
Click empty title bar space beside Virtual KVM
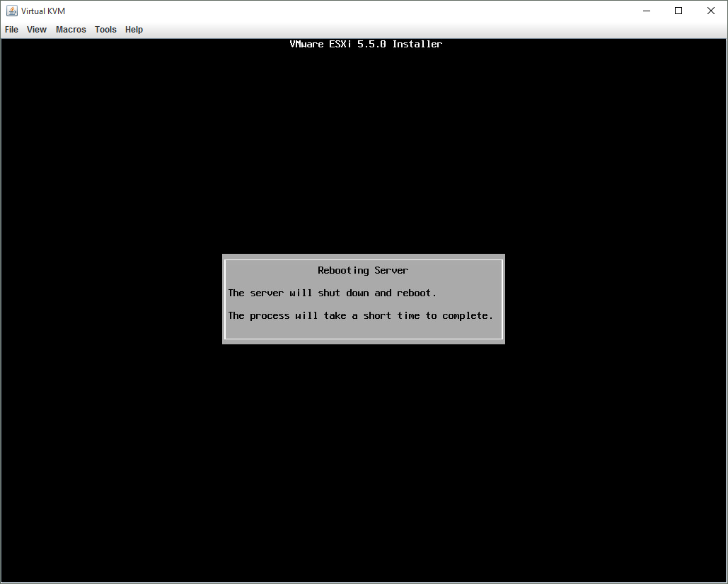(x=354, y=11)
